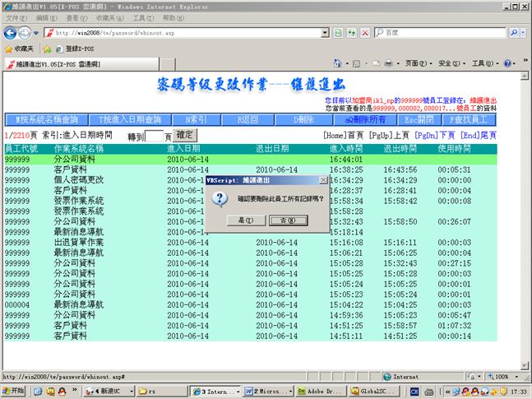Image resolution: width=532 pixels, height=399 pixels.
Task: Click 是(Y) in the confirm dialog
Action: tap(245, 220)
